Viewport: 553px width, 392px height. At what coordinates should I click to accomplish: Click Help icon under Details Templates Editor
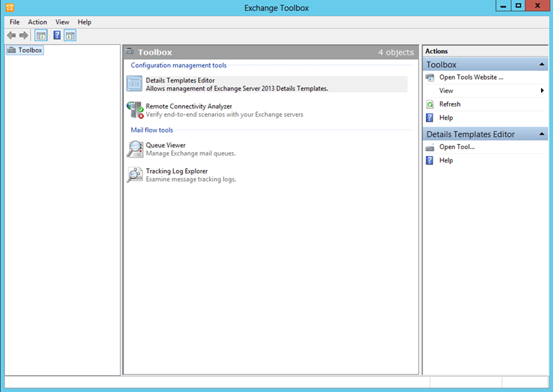430,160
